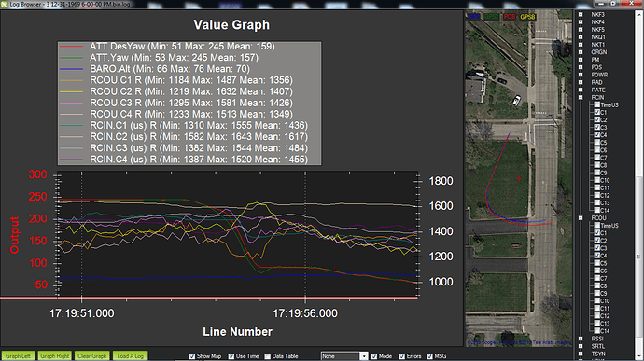Uncheck C2 under RCIN
644x361 pixels.
[x=597, y=120]
